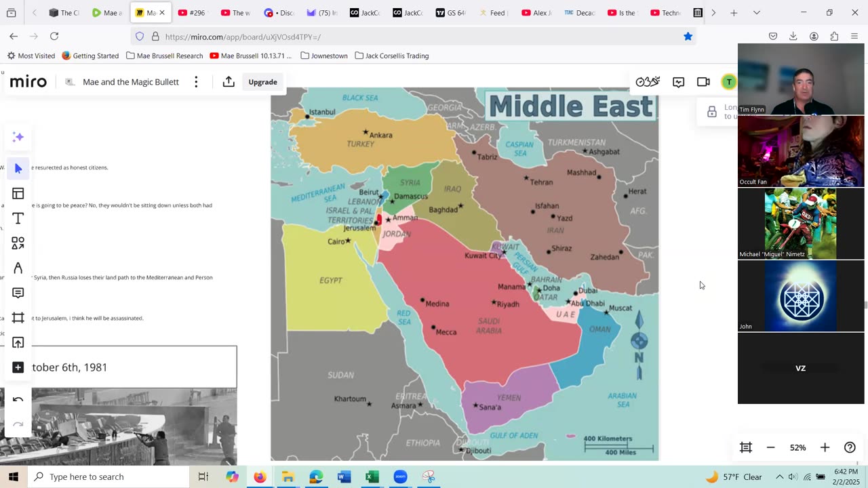Export this board via share icon
Screen dimensions: 868x488
click(x=229, y=82)
